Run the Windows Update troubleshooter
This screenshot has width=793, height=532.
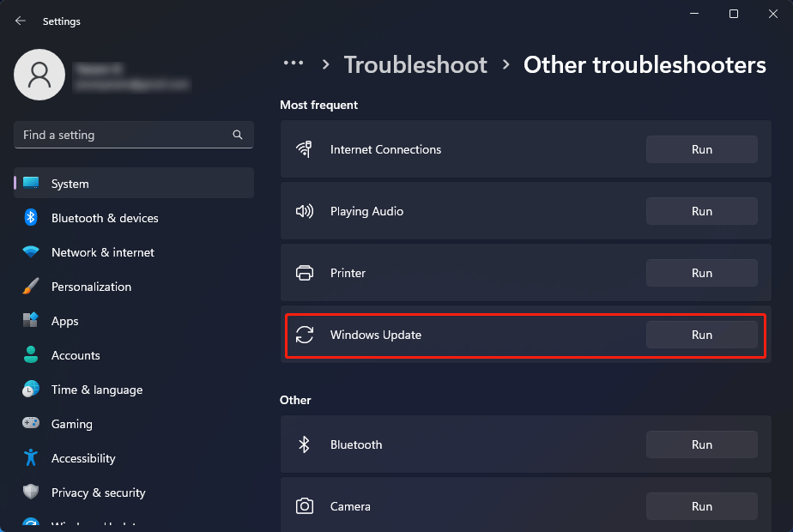(x=701, y=335)
